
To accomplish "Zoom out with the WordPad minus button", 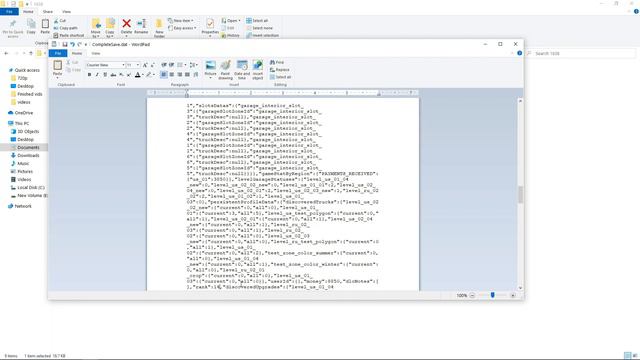I will [472, 295].
